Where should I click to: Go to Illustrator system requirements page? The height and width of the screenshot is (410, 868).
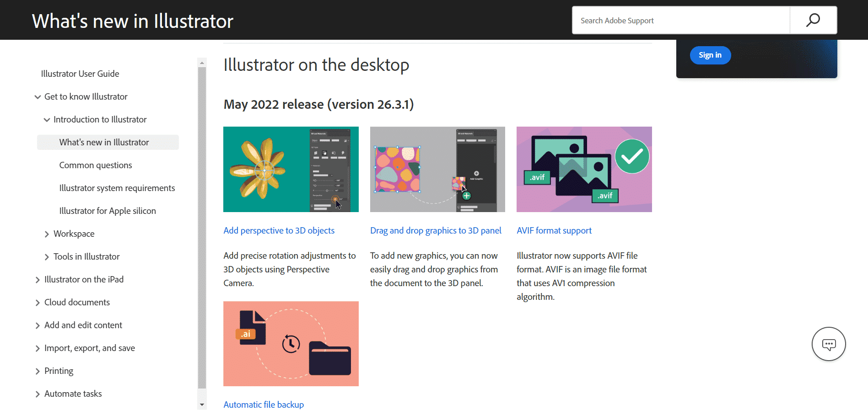coord(117,188)
